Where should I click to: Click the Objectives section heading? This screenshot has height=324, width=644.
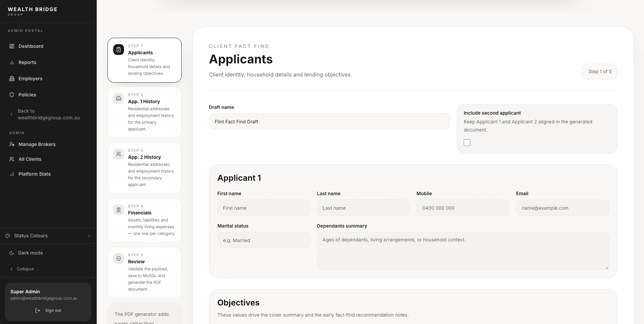point(238,303)
